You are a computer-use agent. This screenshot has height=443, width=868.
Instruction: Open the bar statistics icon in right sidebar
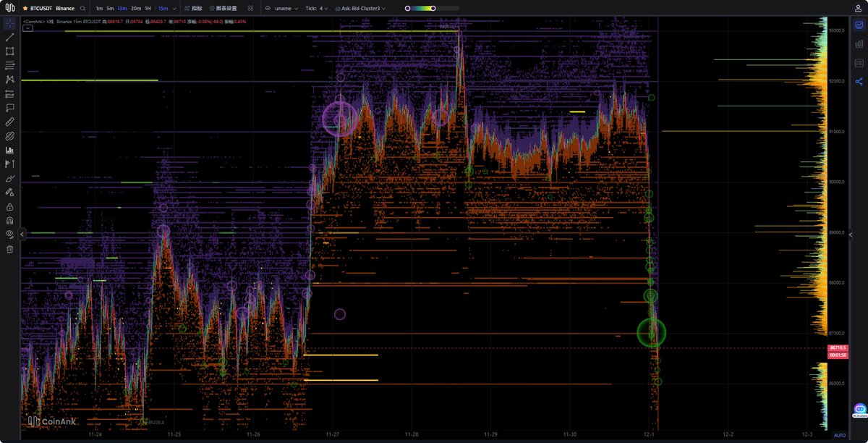click(x=859, y=44)
